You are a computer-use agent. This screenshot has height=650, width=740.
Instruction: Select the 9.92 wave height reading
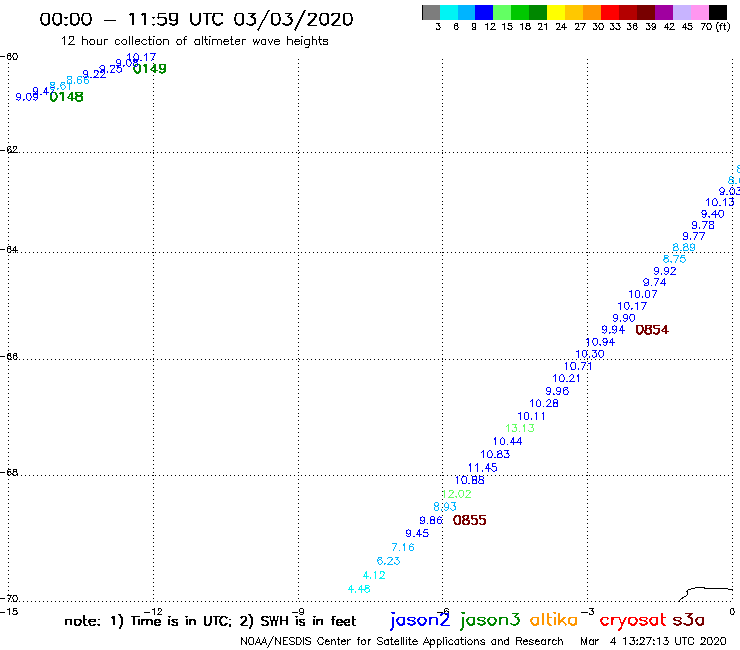[x=665, y=271]
